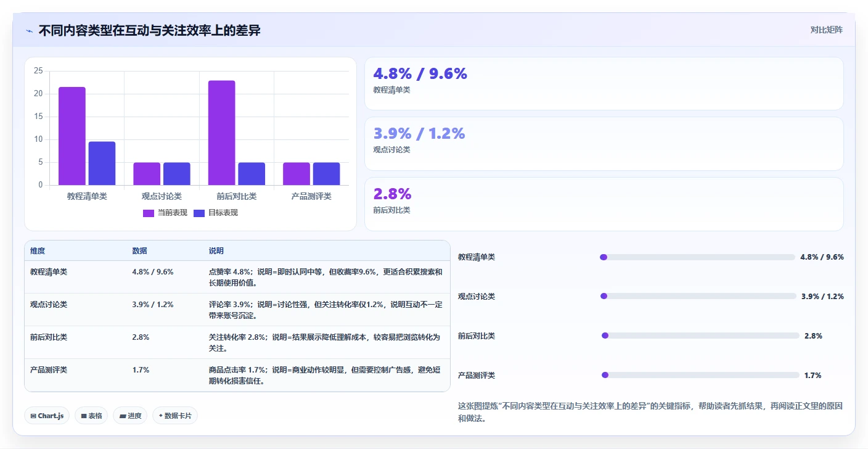Viewport: 868px width, 449px height.
Task: Click the lightning icon beside the title
Action: [29, 31]
